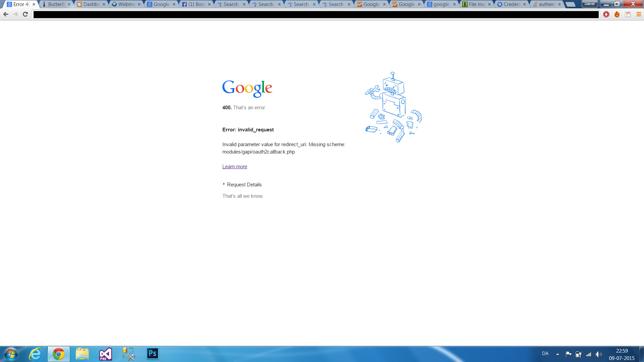
Task: Switch to the File ma tab
Action: (476, 4)
